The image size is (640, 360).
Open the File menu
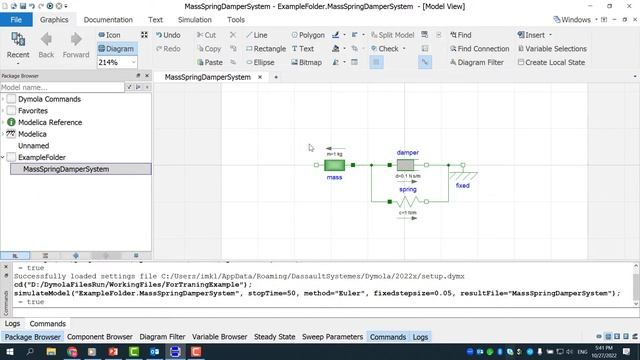coord(16,20)
